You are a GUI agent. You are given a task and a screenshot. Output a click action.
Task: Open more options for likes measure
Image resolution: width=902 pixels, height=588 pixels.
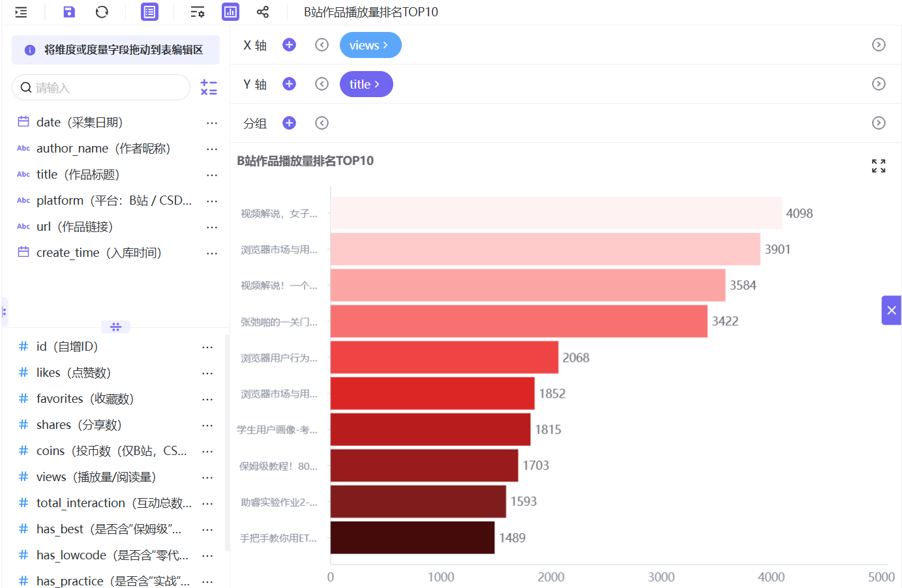[207, 373]
